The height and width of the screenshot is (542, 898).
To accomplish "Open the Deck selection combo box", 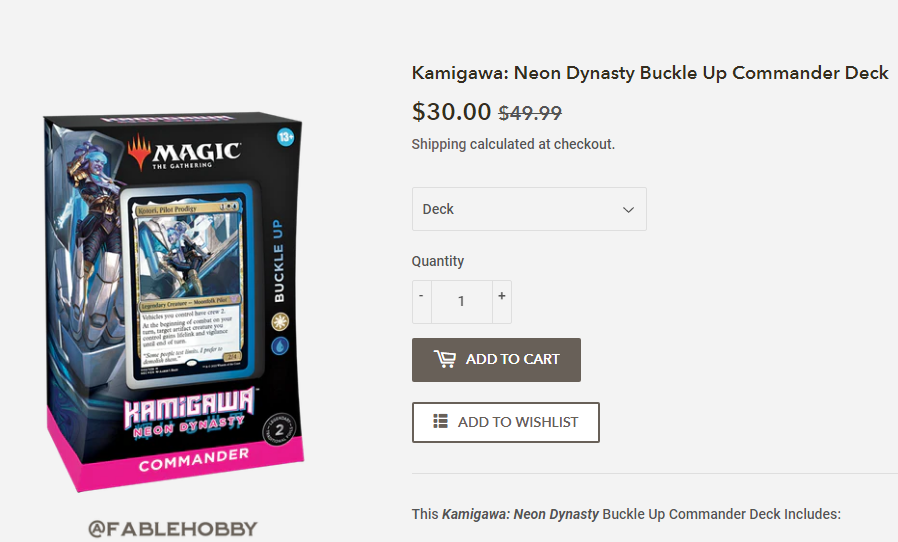I will pyautogui.click(x=529, y=209).
